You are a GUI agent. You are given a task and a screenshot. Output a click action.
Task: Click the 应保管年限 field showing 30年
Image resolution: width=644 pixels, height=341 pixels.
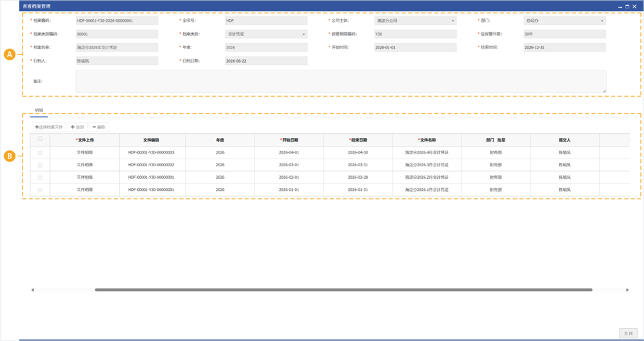click(564, 34)
